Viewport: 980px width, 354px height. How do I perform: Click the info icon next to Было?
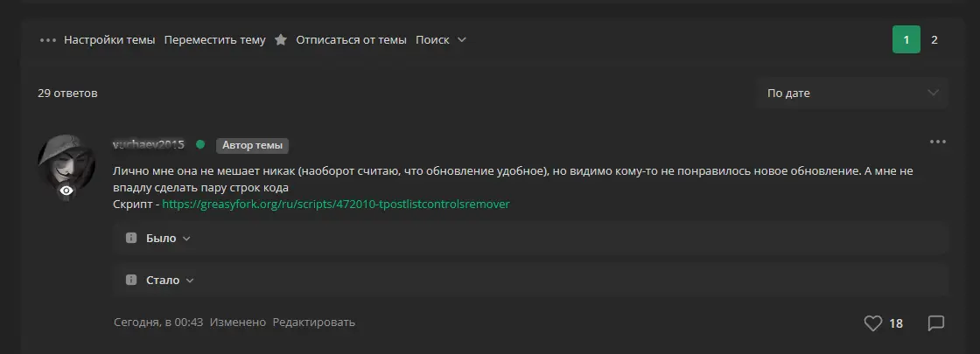click(x=131, y=238)
